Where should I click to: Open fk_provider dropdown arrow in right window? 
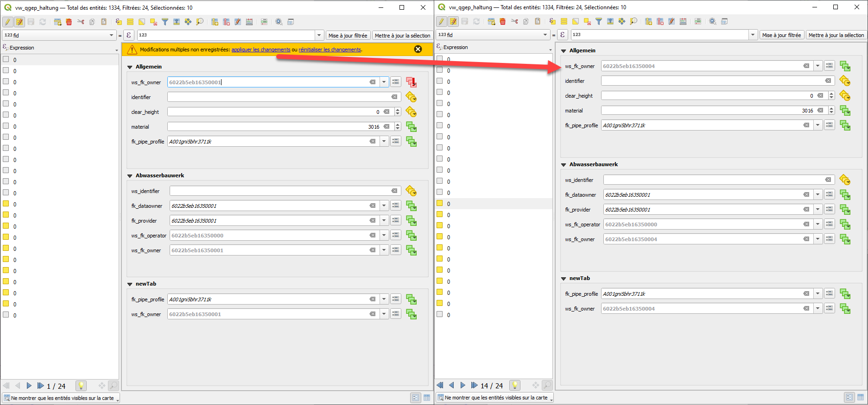[818, 210]
